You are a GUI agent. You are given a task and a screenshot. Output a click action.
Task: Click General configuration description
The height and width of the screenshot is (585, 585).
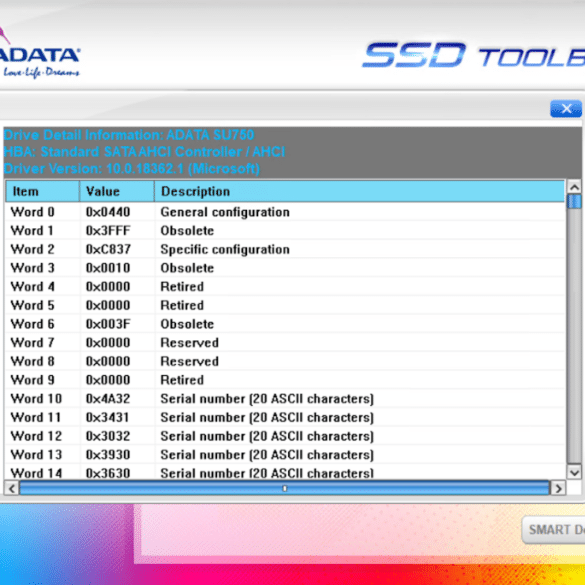225,212
